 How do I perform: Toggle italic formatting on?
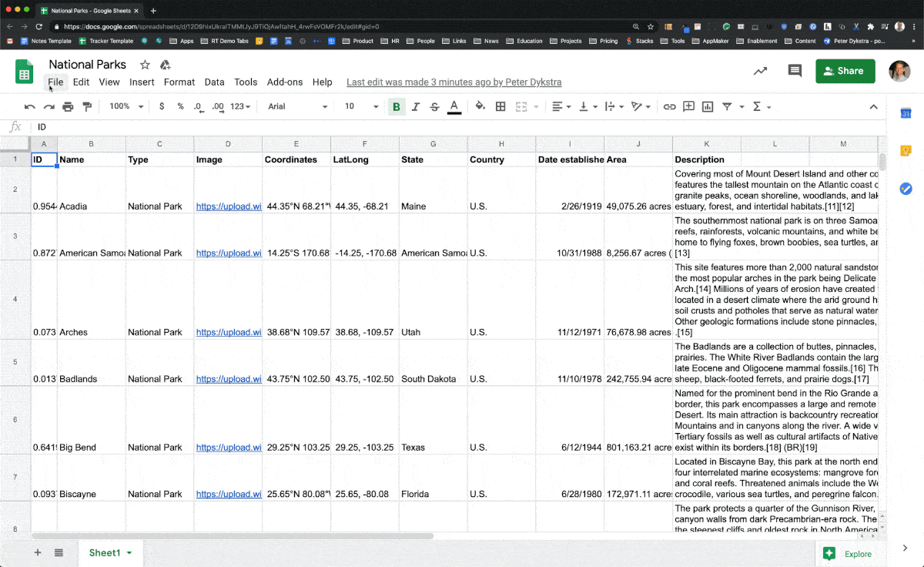click(416, 106)
